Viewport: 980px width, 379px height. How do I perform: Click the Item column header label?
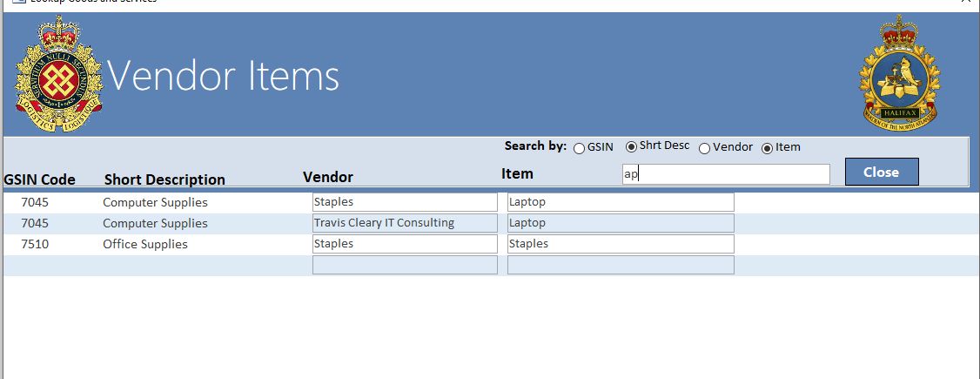pyautogui.click(x=518, y=174)
